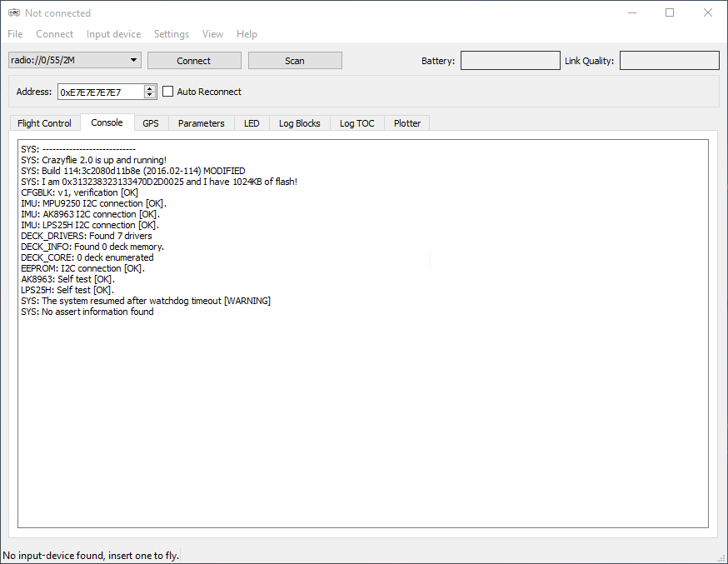Click the Scan button
728x564 pixels.
coord(295,61)
